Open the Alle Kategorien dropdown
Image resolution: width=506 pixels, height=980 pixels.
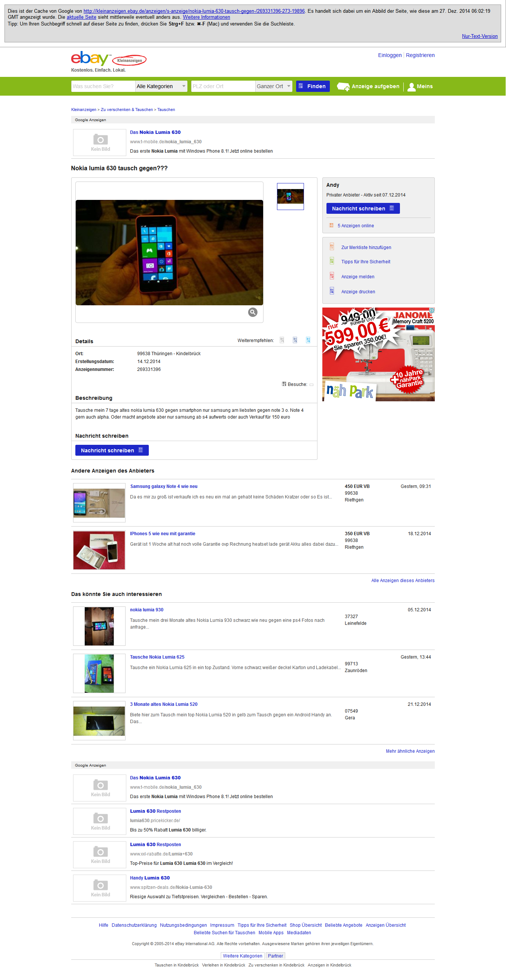click(x=161, y=86)
